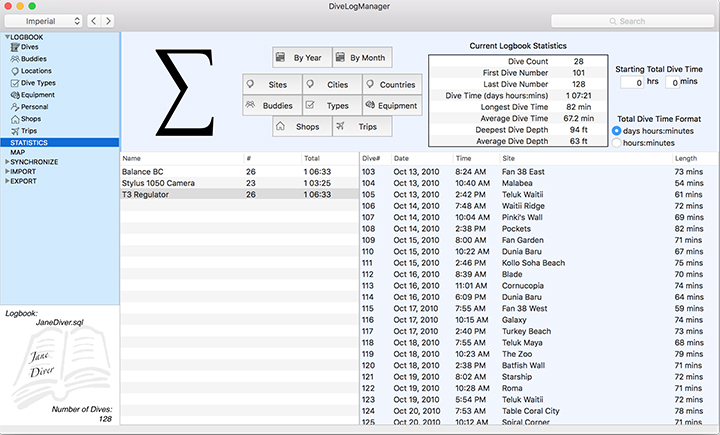720x435 pixels.
Task: Open Dives in the Logbook sidebar
Action: coord(30,47)
